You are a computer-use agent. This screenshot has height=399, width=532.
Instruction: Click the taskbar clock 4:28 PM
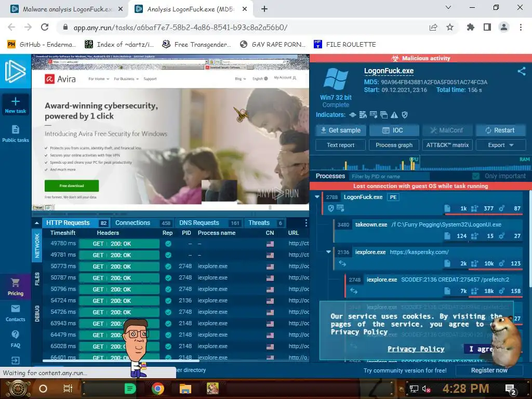[465, 389]
